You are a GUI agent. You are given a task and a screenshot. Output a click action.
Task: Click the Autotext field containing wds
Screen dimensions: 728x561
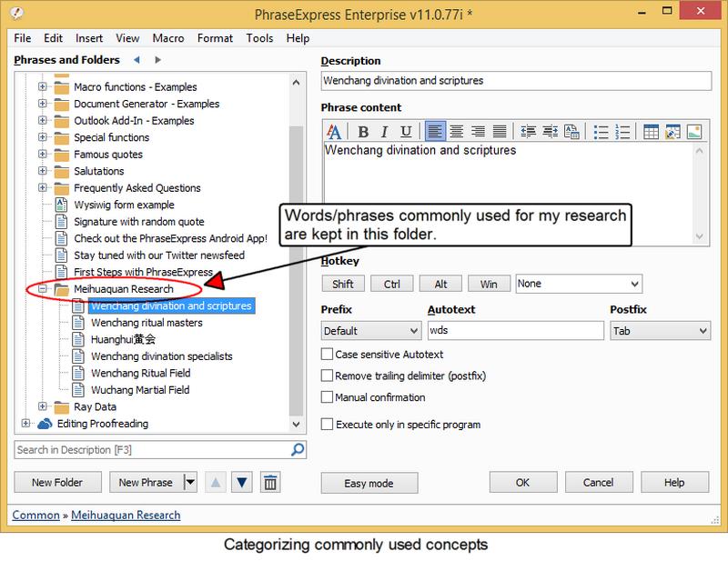pyautogui.click(x=515, y=330)
